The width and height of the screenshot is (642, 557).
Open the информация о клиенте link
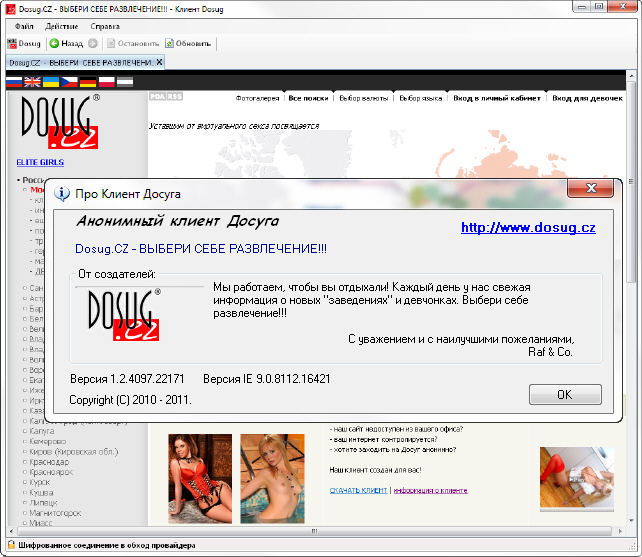tap(430, 490)
